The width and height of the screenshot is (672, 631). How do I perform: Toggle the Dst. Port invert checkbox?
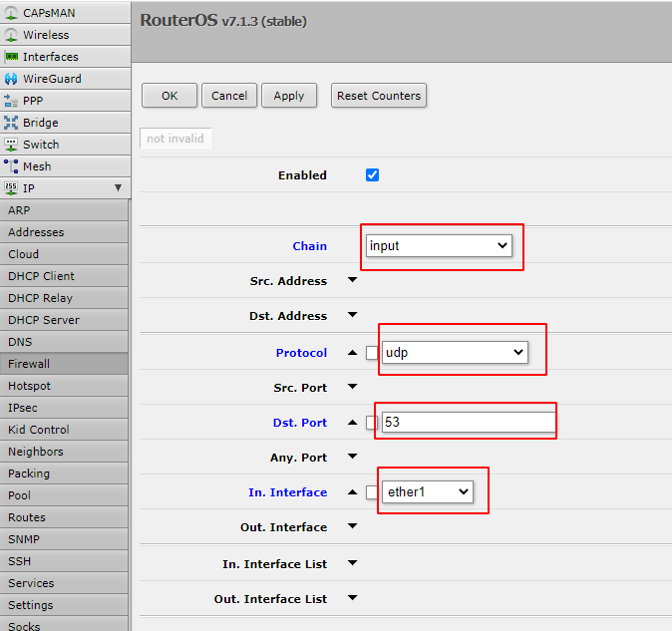click(x=372, y=423)
